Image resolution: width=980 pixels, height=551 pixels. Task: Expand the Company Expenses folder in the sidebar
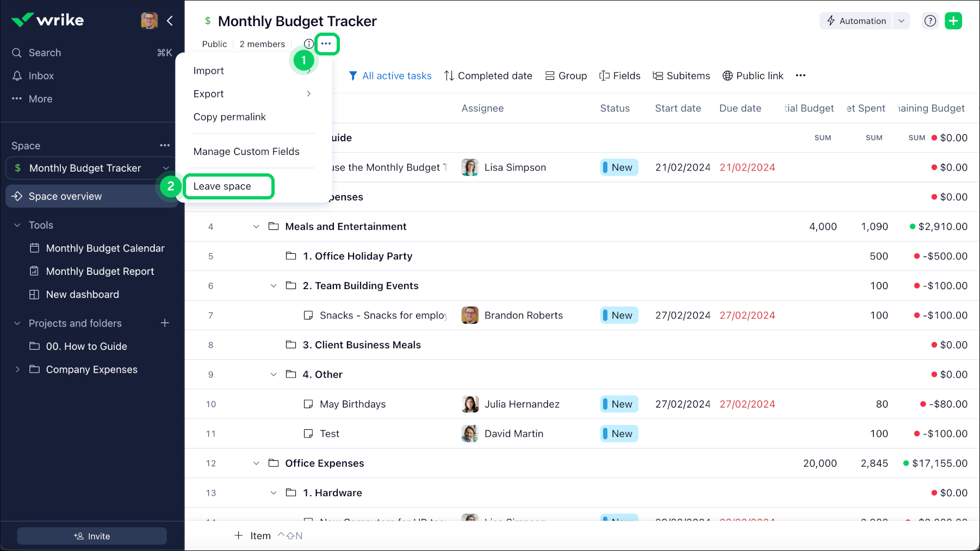point(17,370)
